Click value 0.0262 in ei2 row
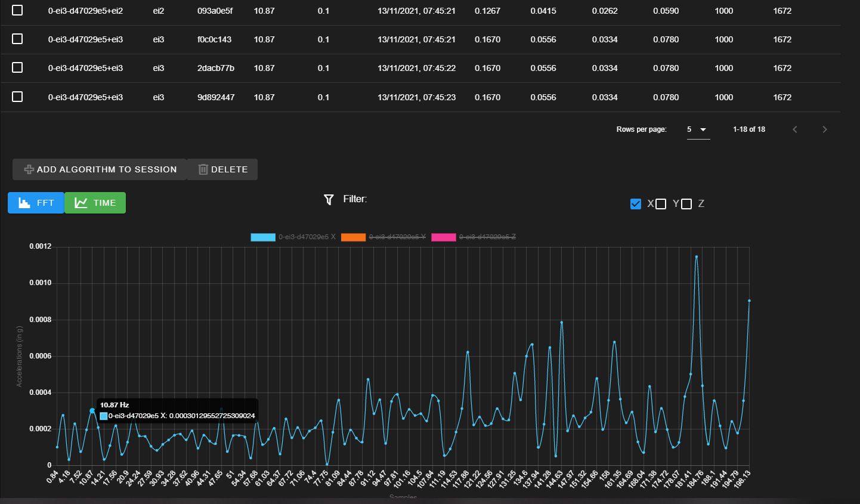860x504 pixels. coord(605,11)
